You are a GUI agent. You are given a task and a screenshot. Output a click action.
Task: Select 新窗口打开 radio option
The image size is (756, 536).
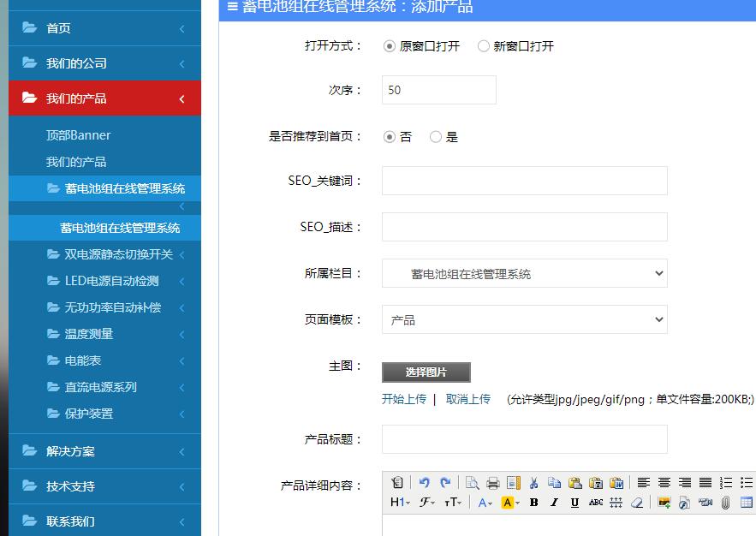(x=484, y=46)
